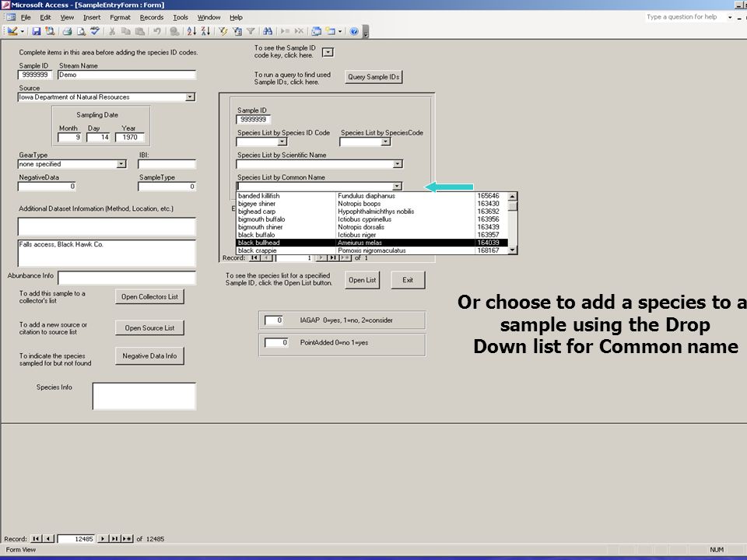
Task: Open Toolbar Options at toolbar end
Action: click(x=366, y=31)
